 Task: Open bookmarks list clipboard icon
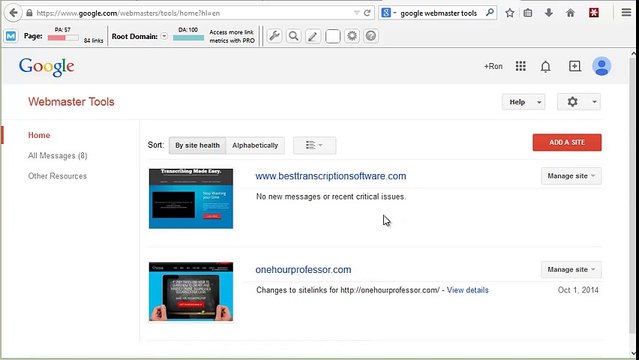(528, 13)
